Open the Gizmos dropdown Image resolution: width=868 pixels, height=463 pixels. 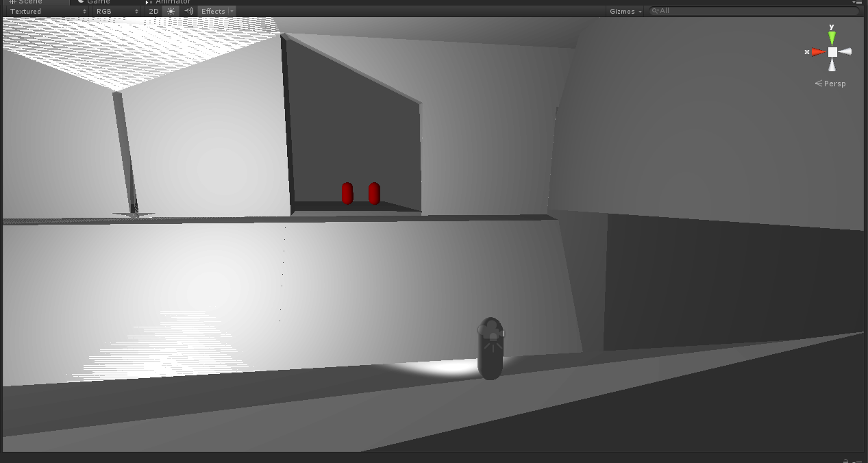click(x=626, y=11)
